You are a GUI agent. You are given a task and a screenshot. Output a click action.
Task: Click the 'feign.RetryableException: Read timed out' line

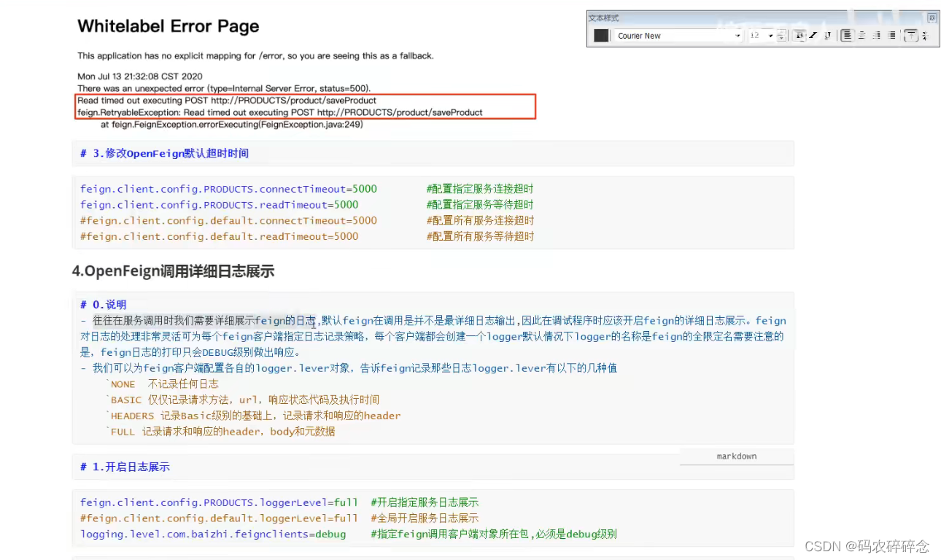pyautogui.click(x=280, y=112)
